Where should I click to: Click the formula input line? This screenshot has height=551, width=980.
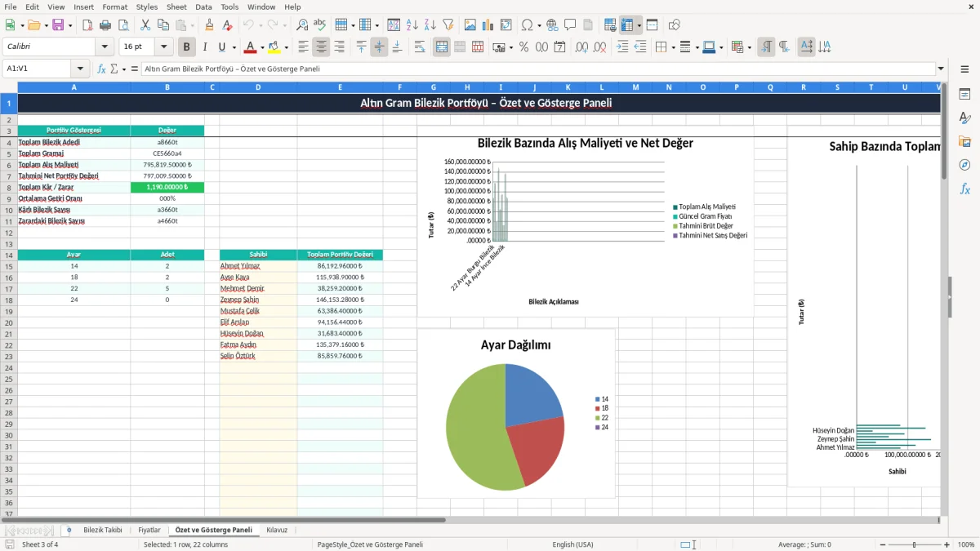[x=538, y=69]
